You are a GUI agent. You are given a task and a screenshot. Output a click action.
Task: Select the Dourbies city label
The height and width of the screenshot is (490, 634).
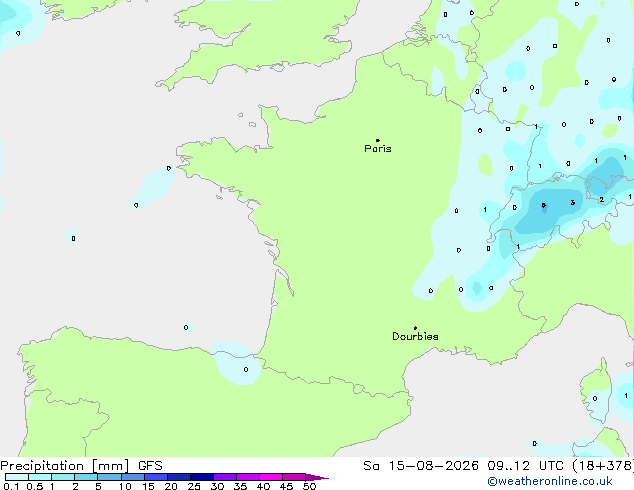415,336
